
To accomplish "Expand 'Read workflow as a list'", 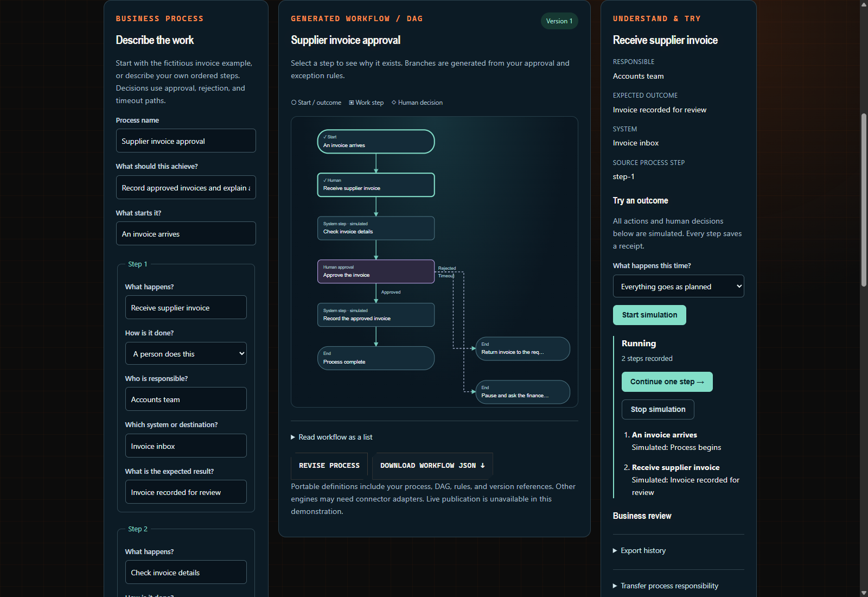I will (331, 437).
